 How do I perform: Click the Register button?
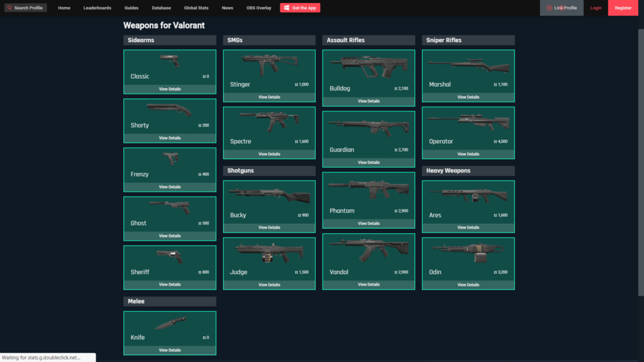point(623,8)
